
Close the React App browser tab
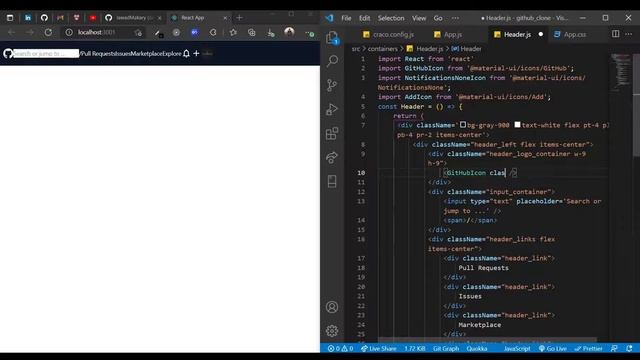225,18
